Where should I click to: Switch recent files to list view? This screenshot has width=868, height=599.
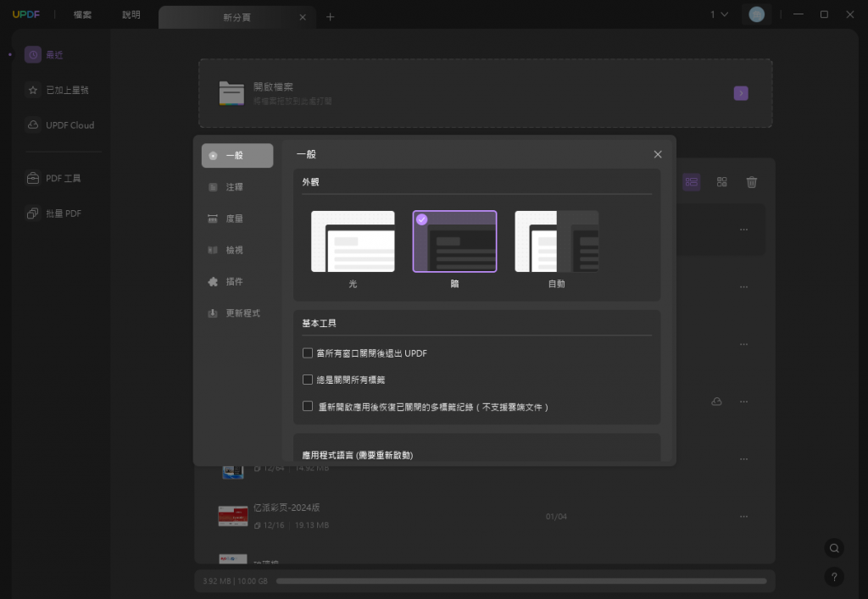coord(692,182)
